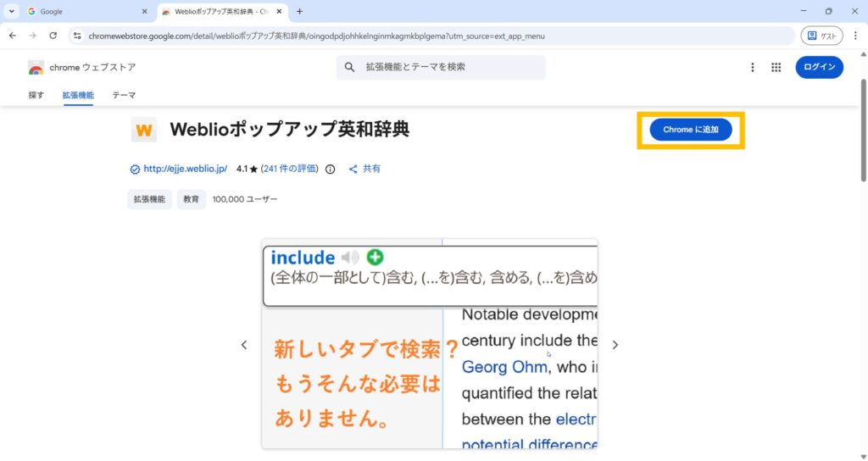Image resolution: width=868 pixels, height=461 pixels.
Task: Click the 拡張機能とテーマを検索 search field
Action: tap(449, 67)
